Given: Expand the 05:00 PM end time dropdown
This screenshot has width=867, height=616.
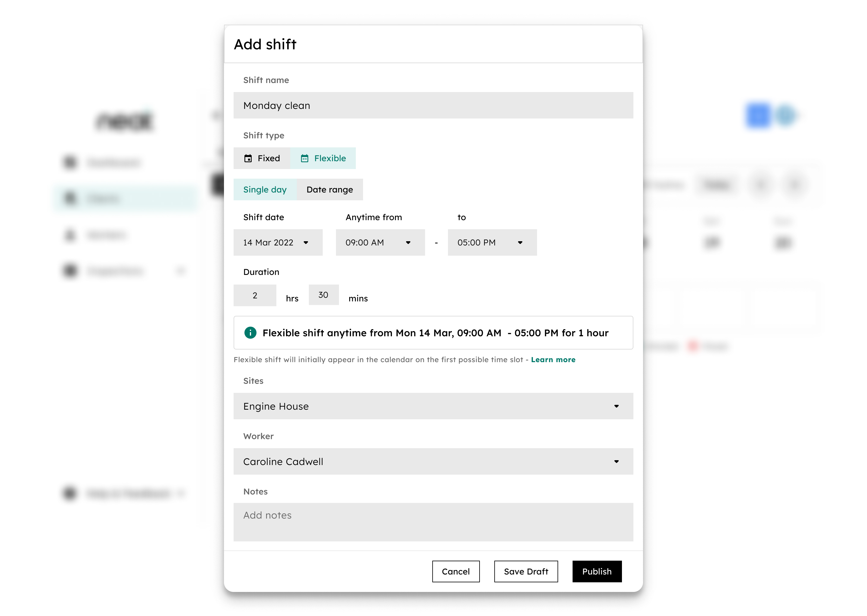Looking at the screenshot, I should coord(492,242).
